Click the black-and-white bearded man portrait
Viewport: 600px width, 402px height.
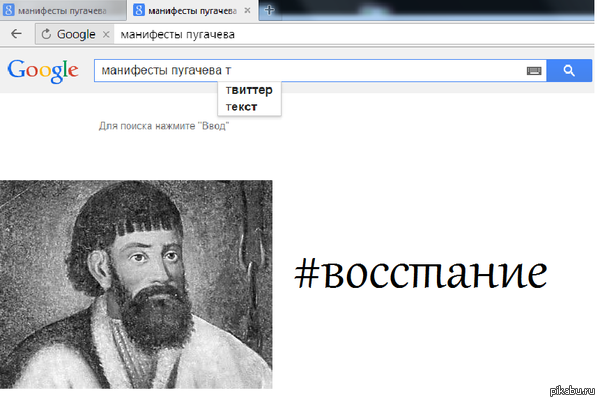136,284
